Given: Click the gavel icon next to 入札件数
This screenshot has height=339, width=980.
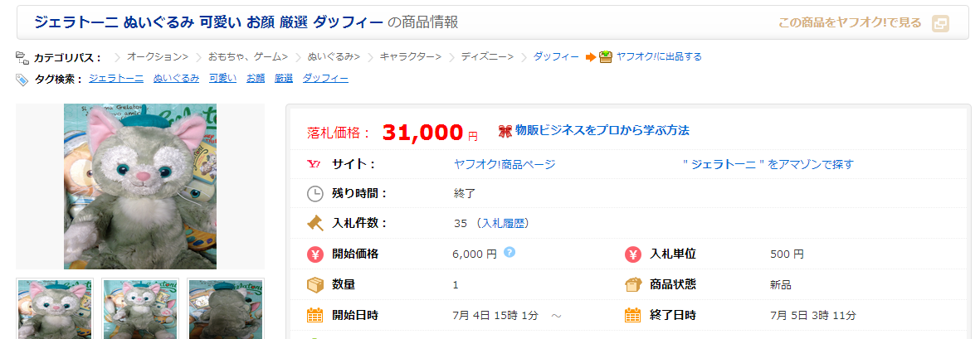Looking at the screenshot, I should point(314,223).
